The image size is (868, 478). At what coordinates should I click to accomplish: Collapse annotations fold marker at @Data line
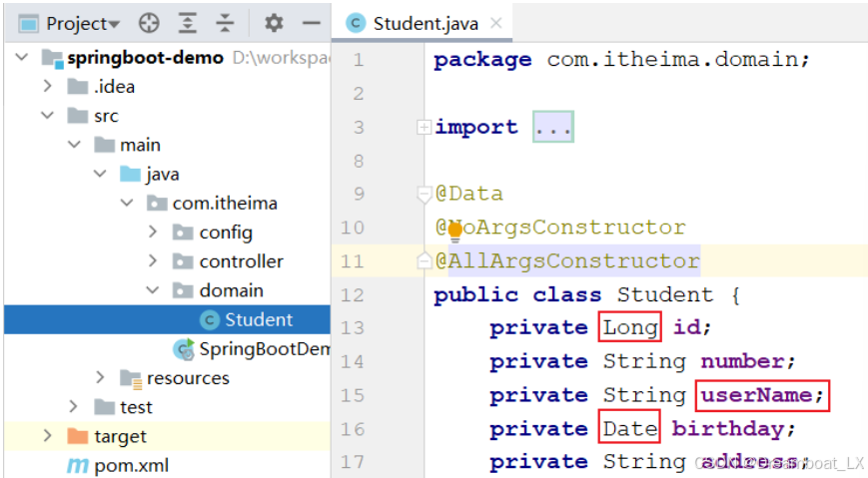coord(424,195)
